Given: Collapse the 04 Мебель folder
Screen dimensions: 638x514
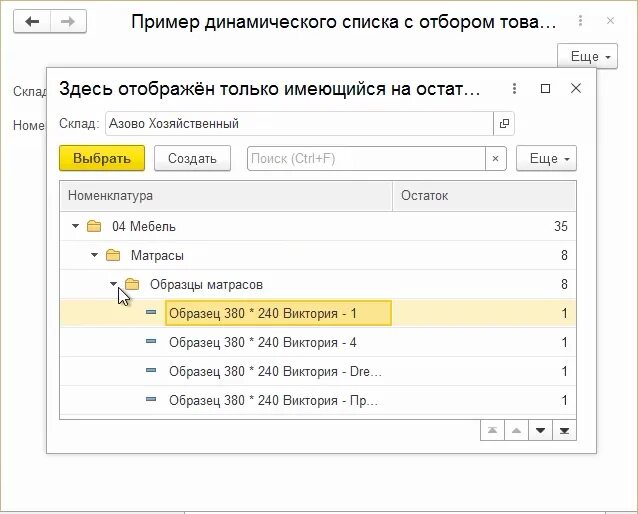Looking at the screenshot, I should click(x=75, y=226).
